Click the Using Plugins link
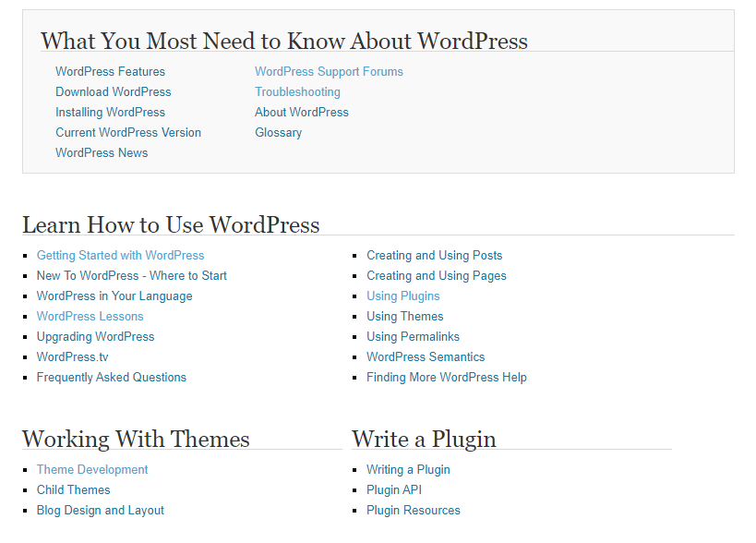 (x=403, y=296)
